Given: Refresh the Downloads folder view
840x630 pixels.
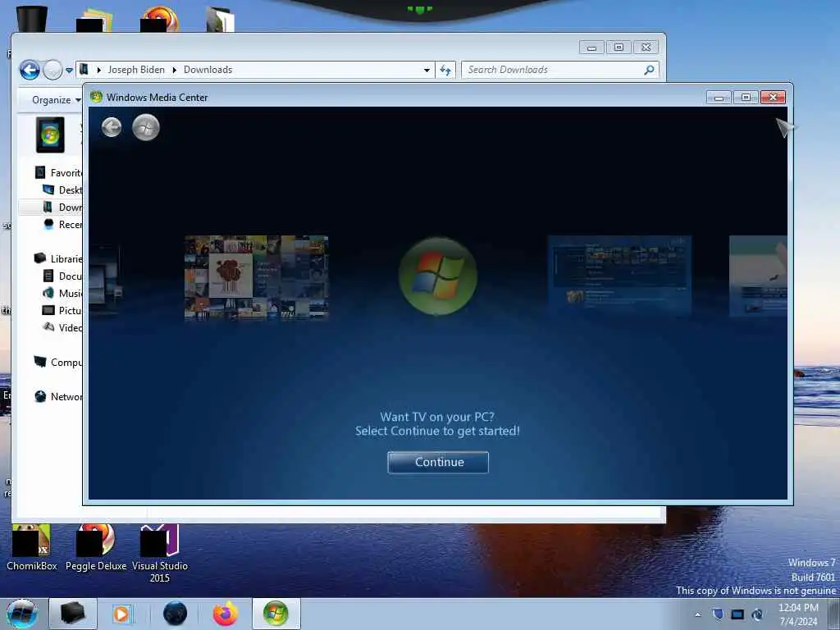Looking at the screenshot, I should point(445,71).
